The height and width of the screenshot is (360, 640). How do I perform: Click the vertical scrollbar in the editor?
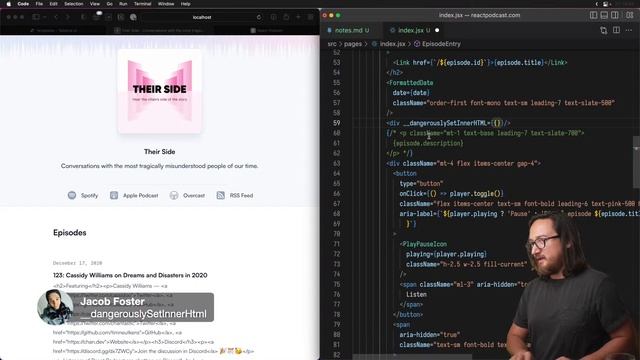(x=636, y=162)
